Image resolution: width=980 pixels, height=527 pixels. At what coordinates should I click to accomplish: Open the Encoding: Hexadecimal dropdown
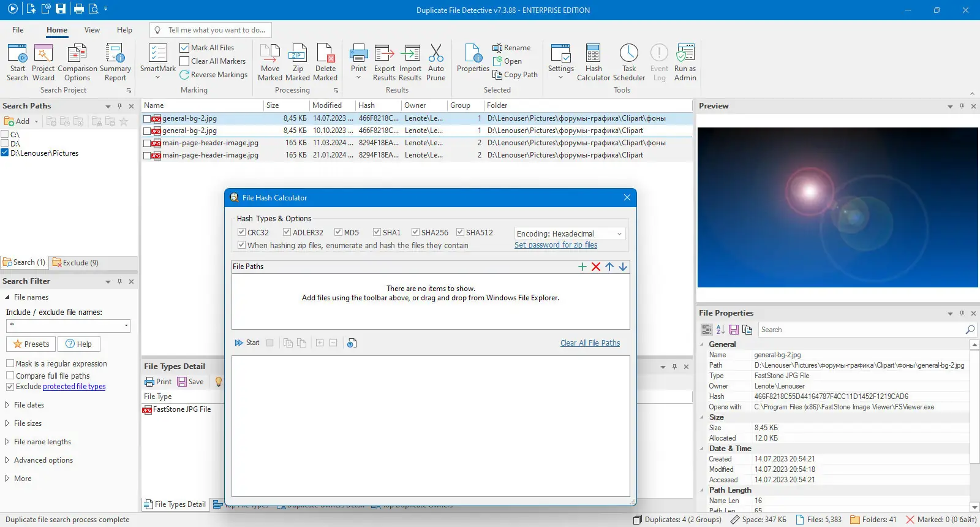[570, 233]
